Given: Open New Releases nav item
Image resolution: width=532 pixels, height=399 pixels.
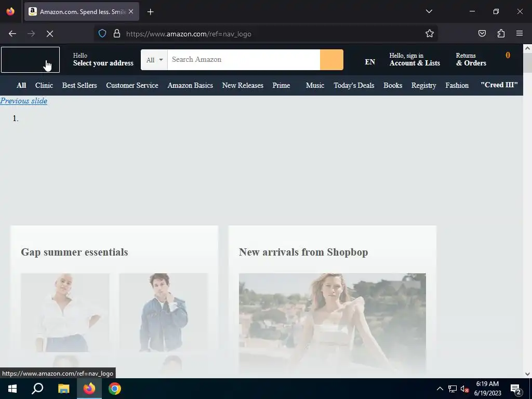Looking at the screenshot, I should (x=243, y=85).
